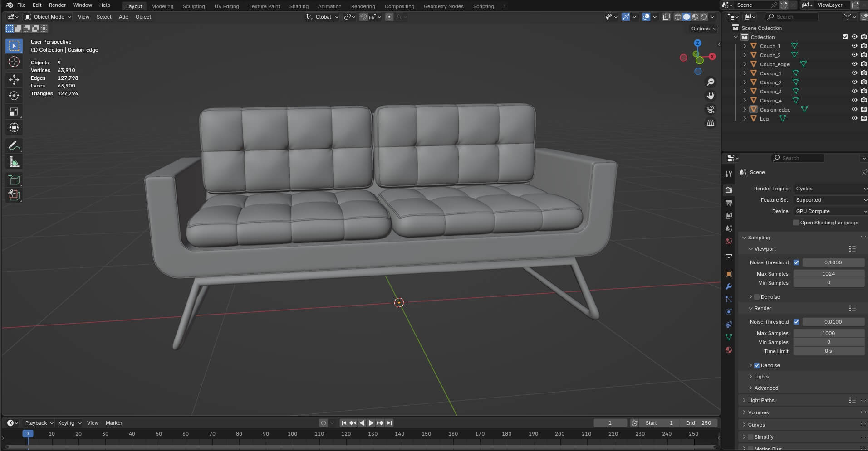Enable Open Shading Language checkbox

coord(795,223)
